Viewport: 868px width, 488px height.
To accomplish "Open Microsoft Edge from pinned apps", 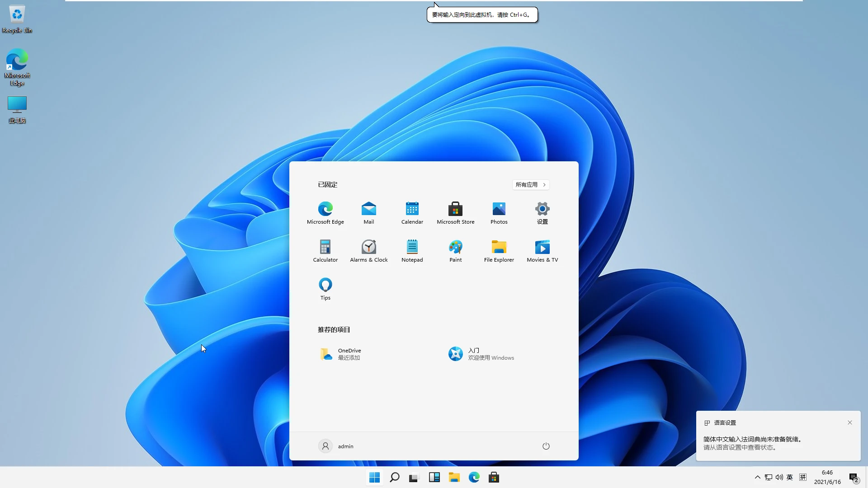I will [x=325, y=213].
